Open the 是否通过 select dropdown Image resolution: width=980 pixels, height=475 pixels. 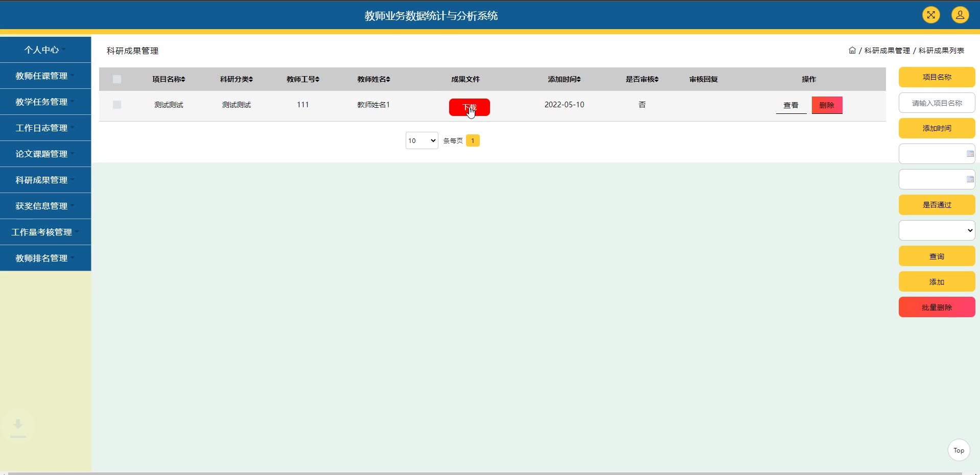pyautogui.click(x=937, y=230)
